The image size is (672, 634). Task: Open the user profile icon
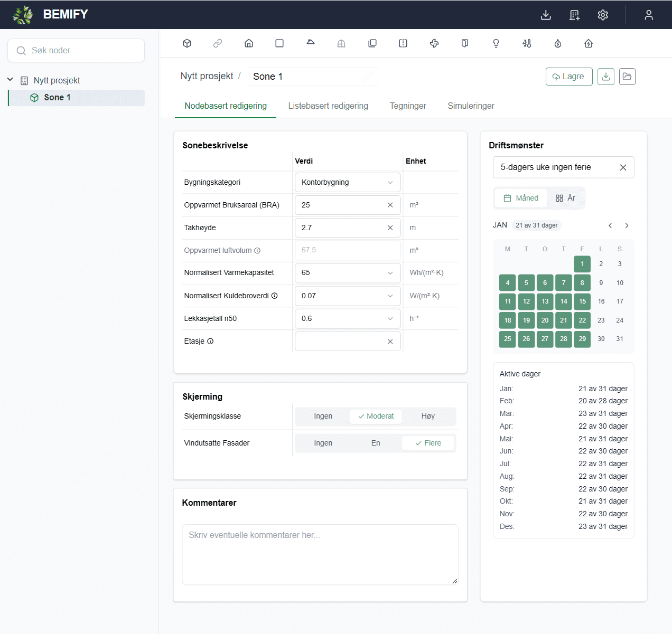pyautogui.click(x=649, y=15)
